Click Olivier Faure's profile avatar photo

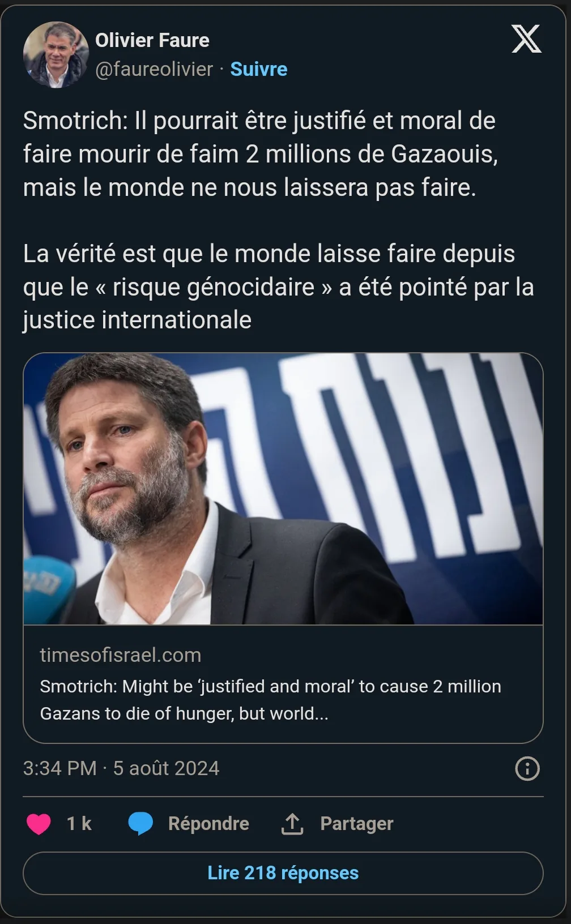pos(56,55)
